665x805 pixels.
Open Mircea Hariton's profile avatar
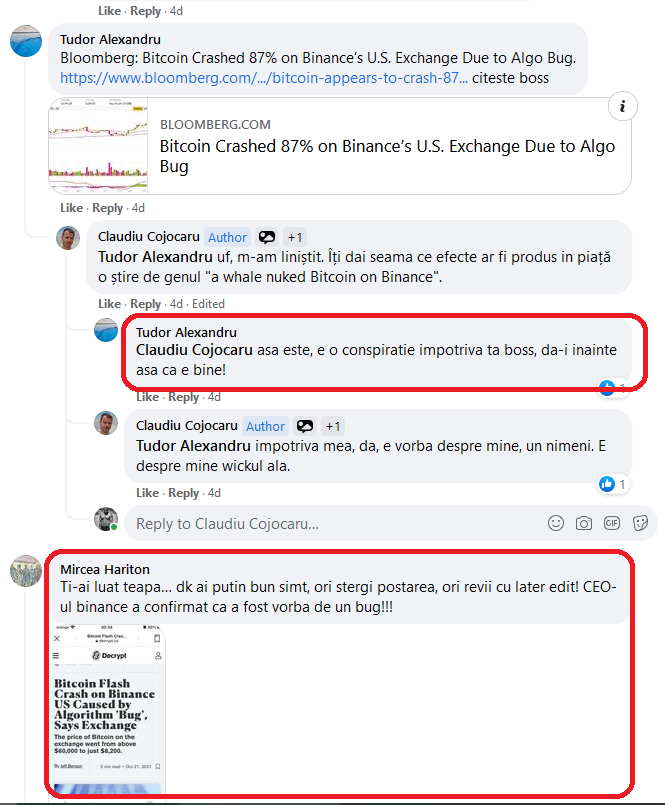click(x=26, y=570)
